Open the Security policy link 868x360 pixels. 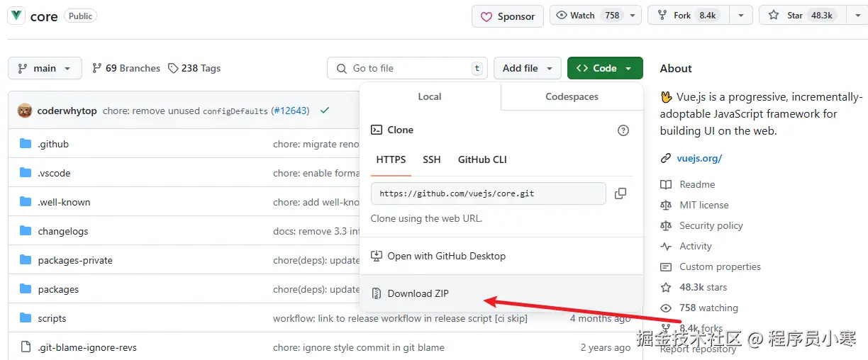tap(711, 225)
